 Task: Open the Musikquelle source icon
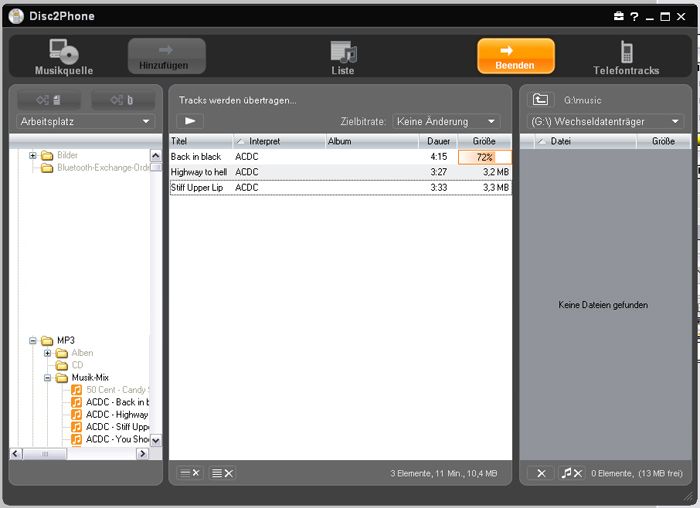click(64, 57)
